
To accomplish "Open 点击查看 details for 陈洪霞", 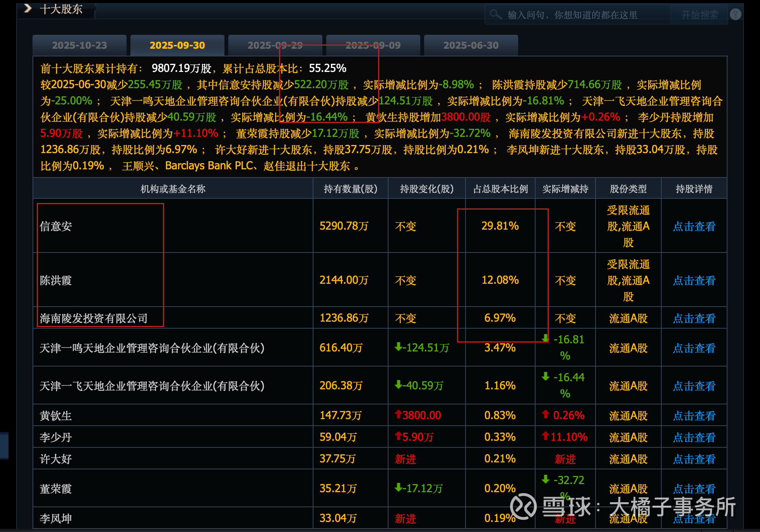I will click(694, 280).
